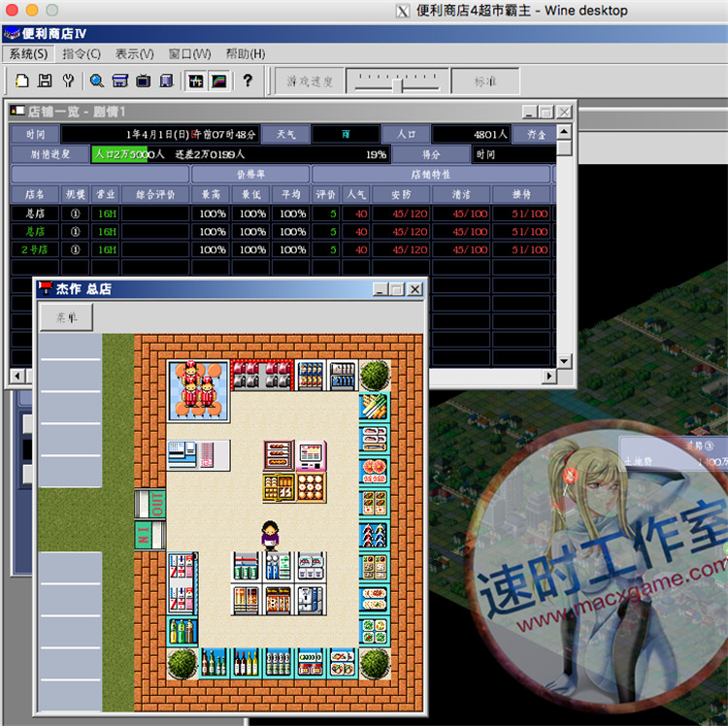Image resolution: width=728 pixels, height=726 pixels.
Task: Adjust the game speed slider handle
Action: click(x=397, y=85)
